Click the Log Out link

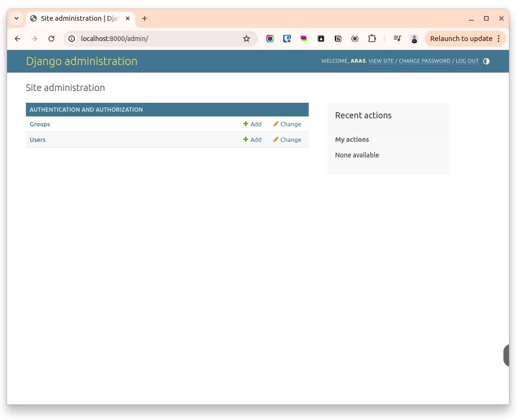[467, 61]
